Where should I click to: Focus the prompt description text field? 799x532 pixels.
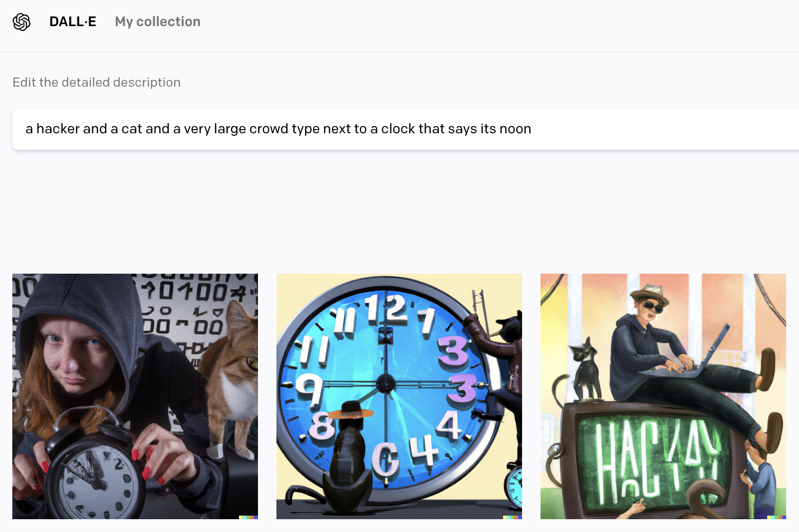click(x=406, y=129)
